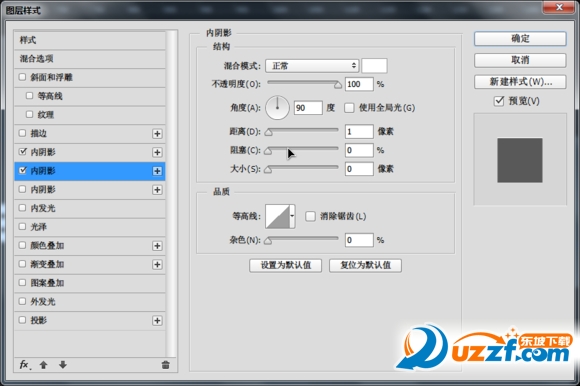Select the unchecked 内阴影 row label

43,190
